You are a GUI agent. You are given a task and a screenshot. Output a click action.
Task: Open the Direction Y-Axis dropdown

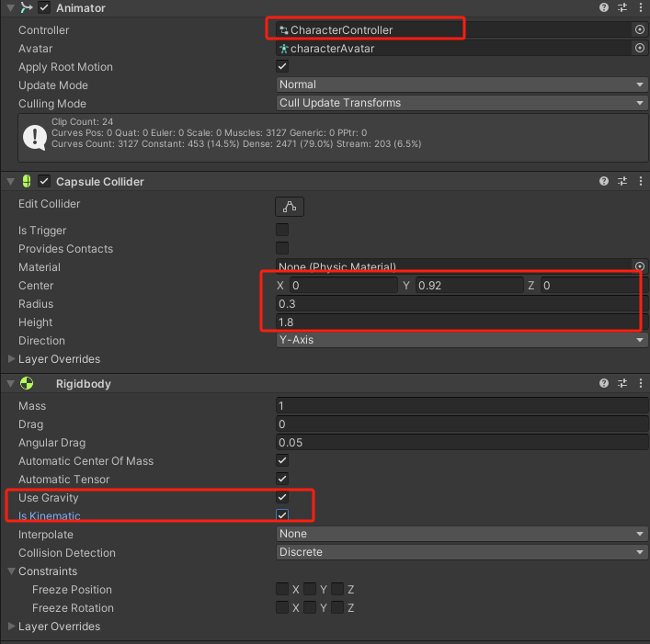pyautogui.click(x=462, y=340)
